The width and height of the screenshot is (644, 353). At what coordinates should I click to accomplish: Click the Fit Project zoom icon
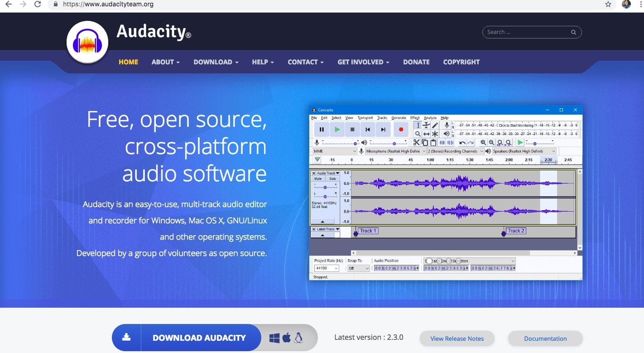pos(508,143)
